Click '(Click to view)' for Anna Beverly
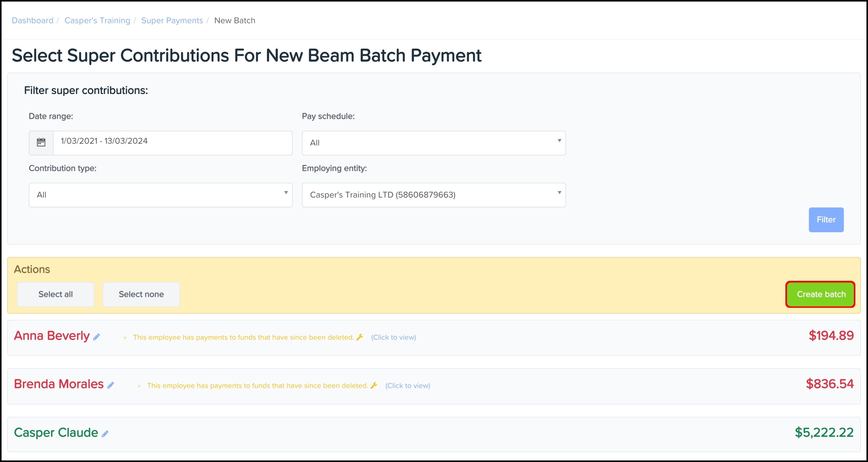This screenshot has height=462, width=868. [x=393, y=337]
